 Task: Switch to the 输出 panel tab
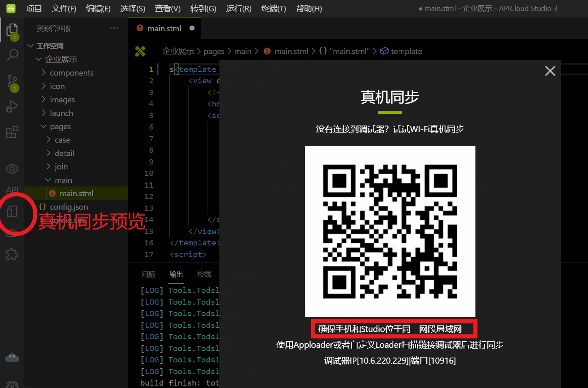point(176,274)
